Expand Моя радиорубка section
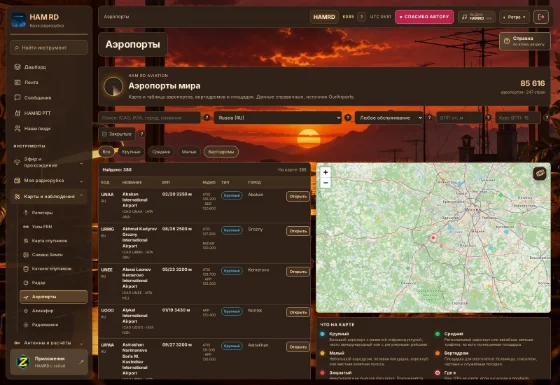The image size is (560, 385). click(x=49, y=181)
